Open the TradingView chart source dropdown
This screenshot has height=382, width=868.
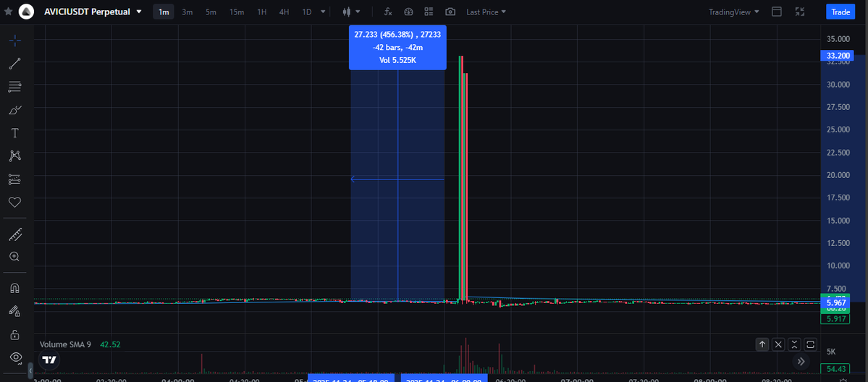(734, 12)
